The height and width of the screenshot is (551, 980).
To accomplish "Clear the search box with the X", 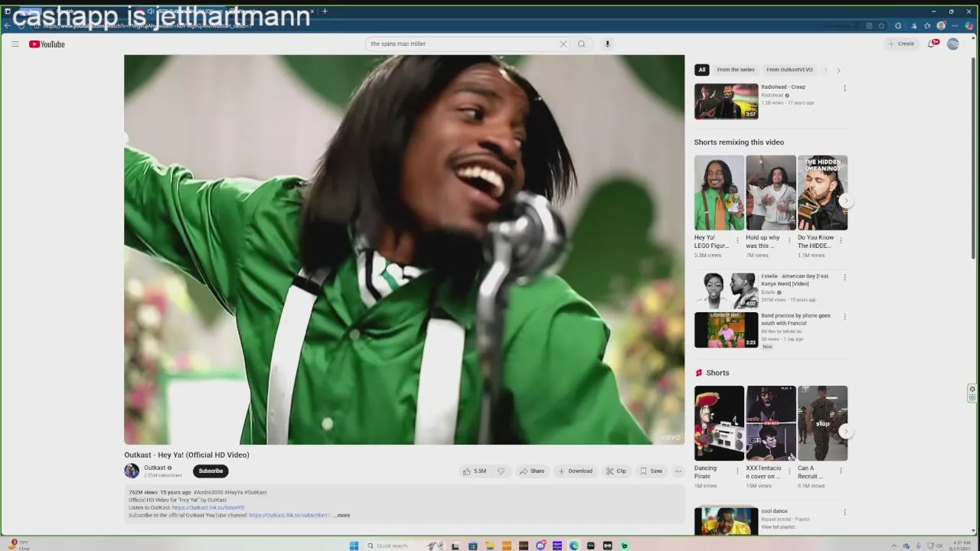I will point(563,44).
